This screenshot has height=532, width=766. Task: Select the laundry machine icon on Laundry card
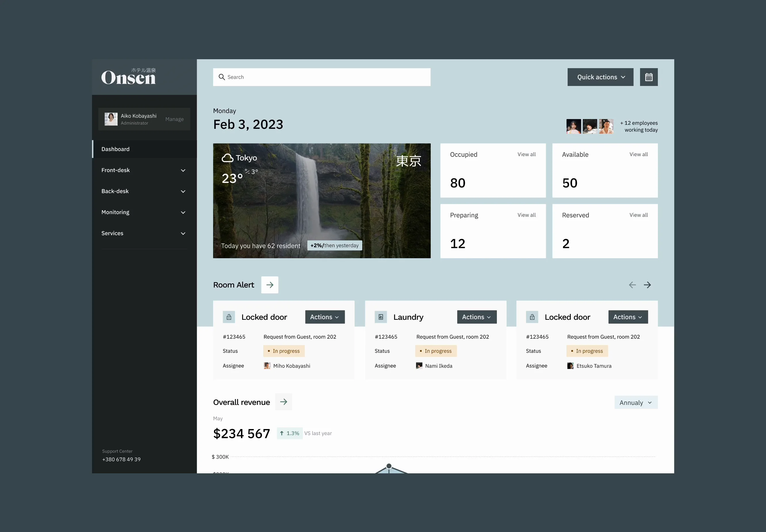coord(381,317)
